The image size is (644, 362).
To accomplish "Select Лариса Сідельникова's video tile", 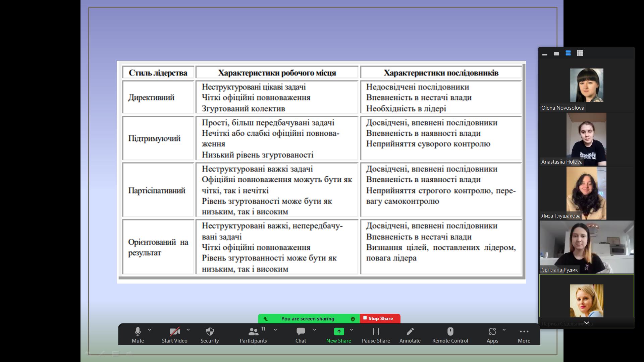I will 586,301.
